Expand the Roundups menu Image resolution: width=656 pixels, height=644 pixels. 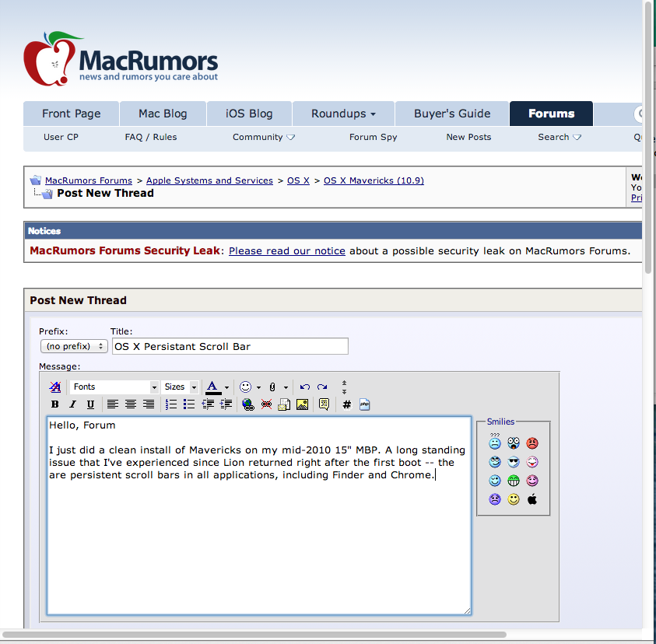coord(343,114)
